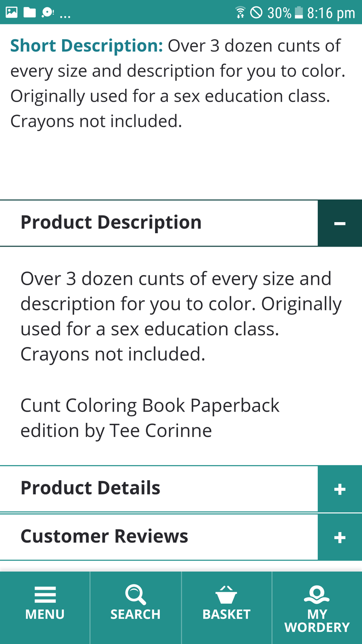Tap the Customer Reviews section header
The image size is (362, 644).
pyautogui.click(x=159, y=537)
